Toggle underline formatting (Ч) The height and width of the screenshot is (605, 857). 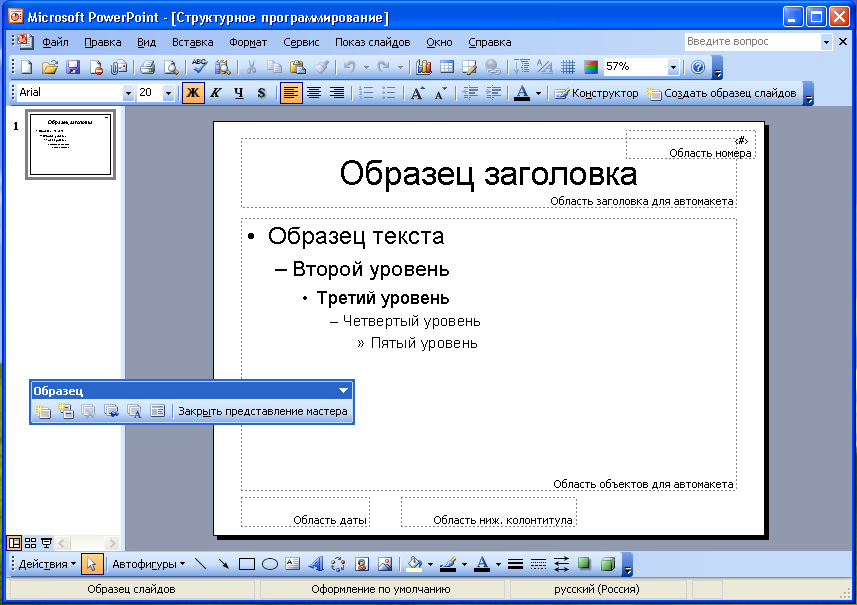point(239,93)
